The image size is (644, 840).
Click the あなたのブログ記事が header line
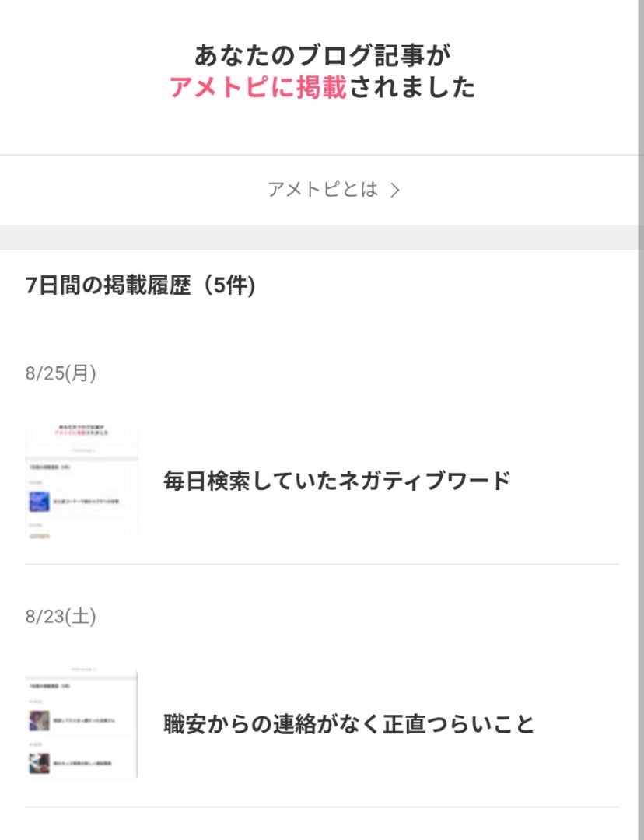pos(322,55)
